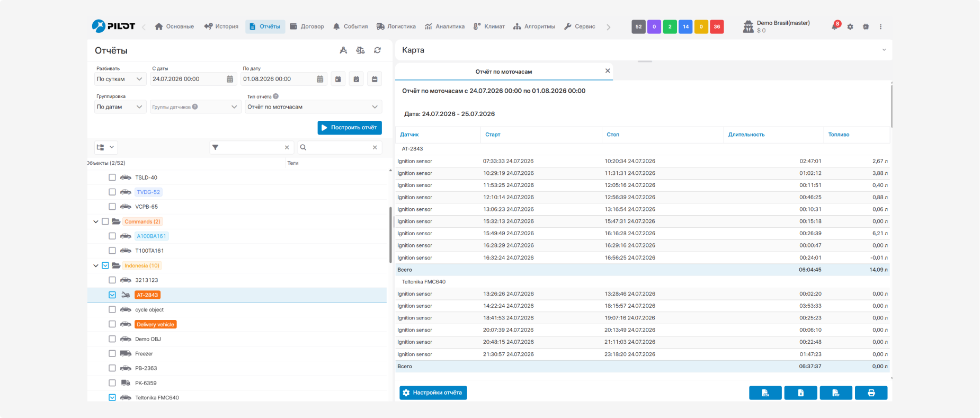
Task: Click the calendar-check quick date preset
Action: click(357, 79)
